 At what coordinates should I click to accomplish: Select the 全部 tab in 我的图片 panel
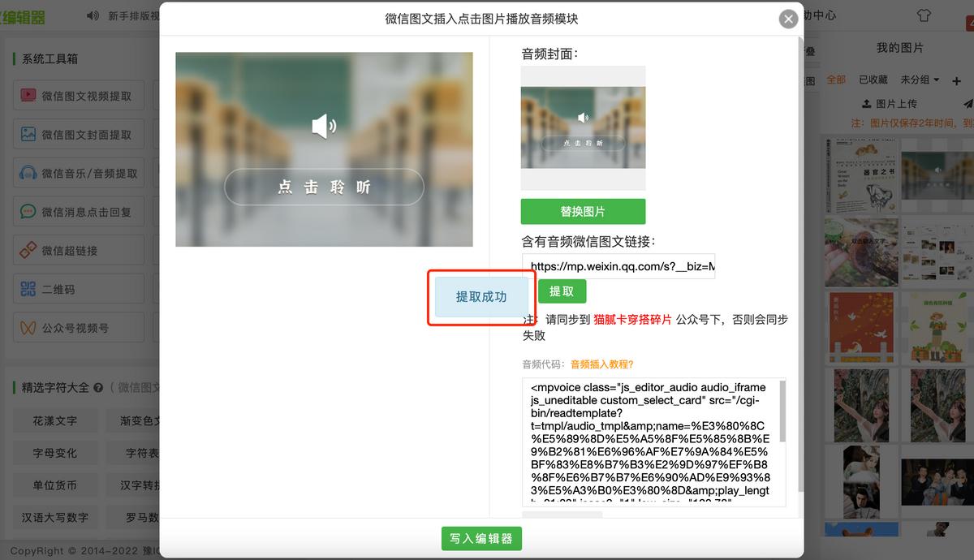(835, 80)
